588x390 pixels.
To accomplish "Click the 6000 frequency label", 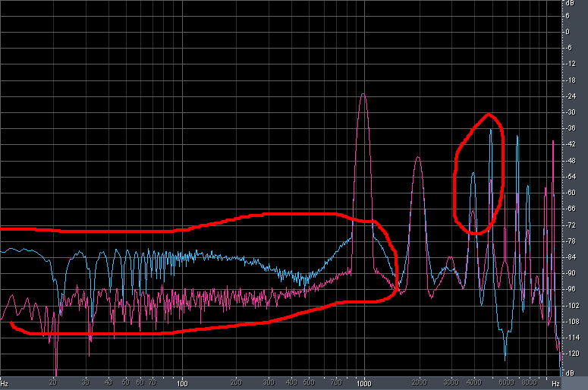I will (x=506, y=382).
